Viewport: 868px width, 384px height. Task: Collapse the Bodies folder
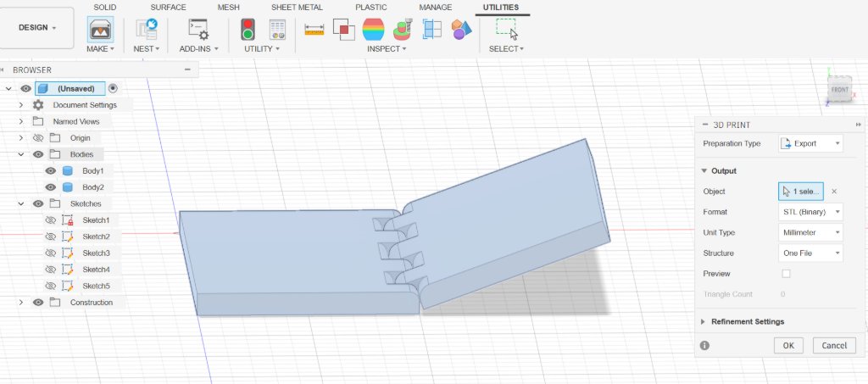[21, 154]
